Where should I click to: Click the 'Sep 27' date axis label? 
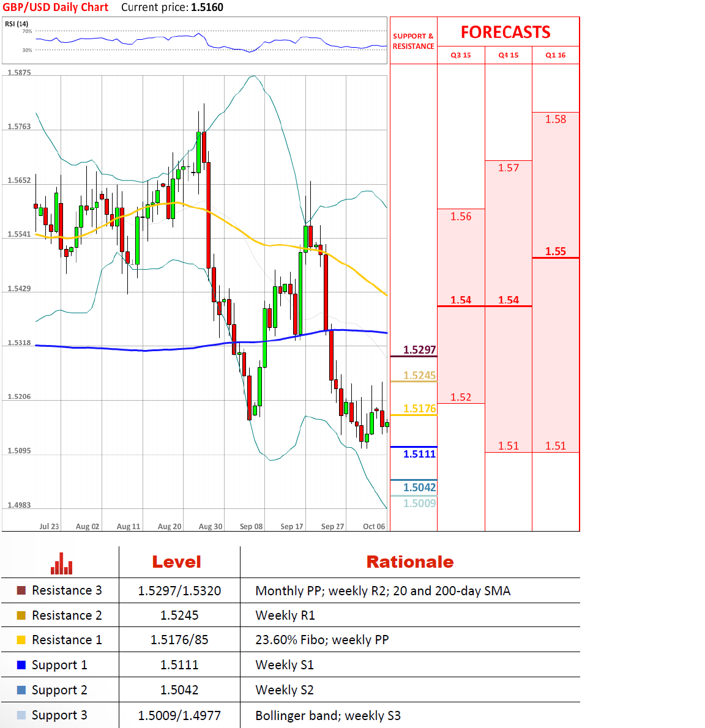332,527
